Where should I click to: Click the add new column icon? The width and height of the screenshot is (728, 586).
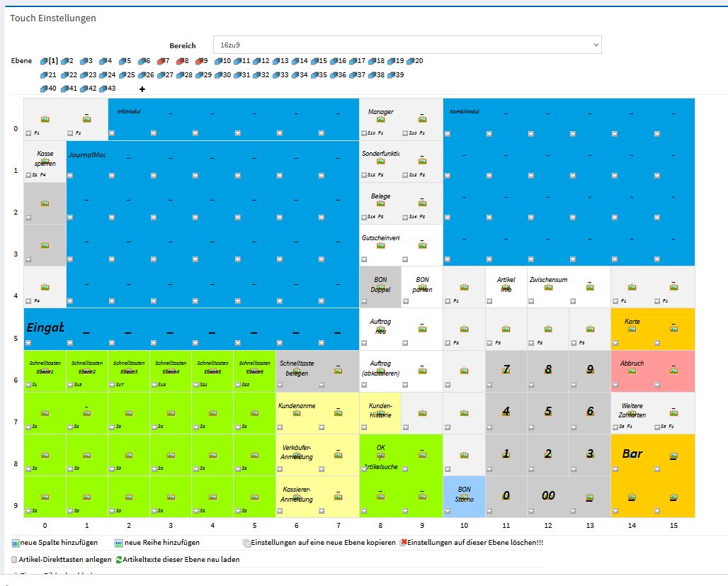click(x=16, y=543)
